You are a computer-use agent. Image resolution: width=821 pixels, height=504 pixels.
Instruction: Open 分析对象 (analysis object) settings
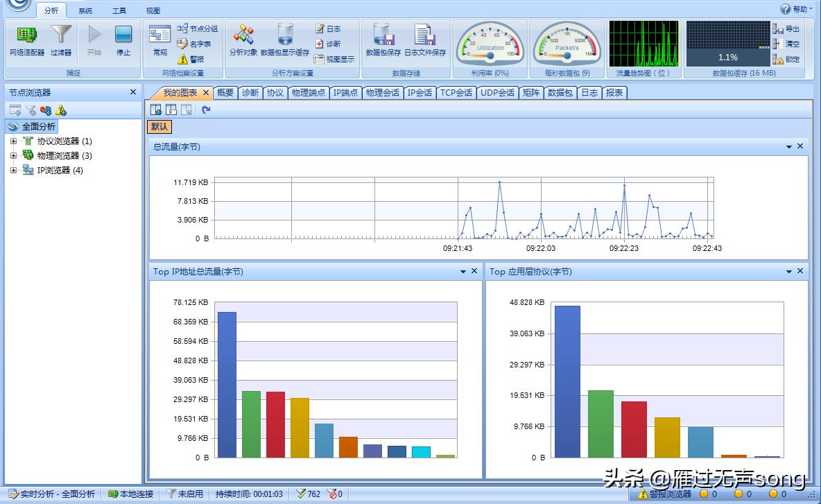(x=244, y=42)
